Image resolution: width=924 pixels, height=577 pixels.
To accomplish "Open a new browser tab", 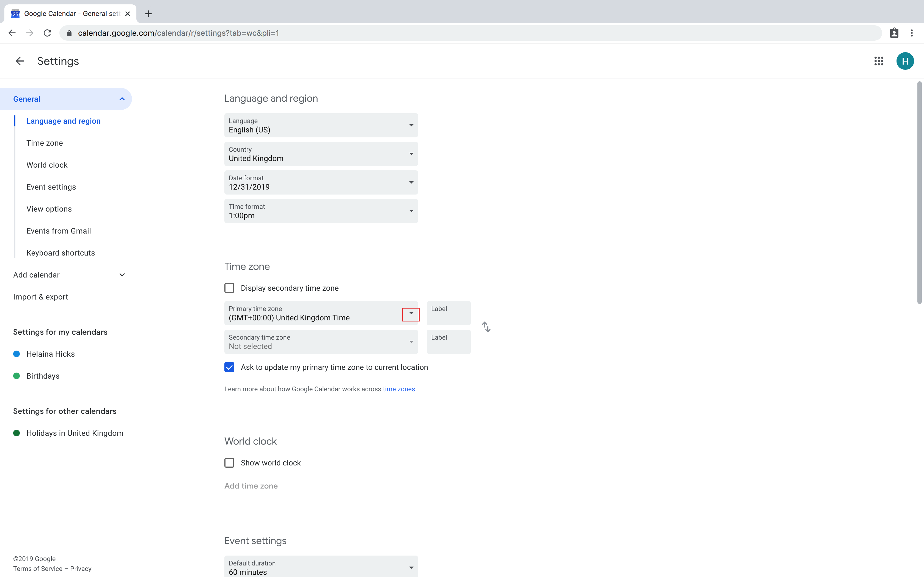I will pyautogui.click(x=148, y=14).
